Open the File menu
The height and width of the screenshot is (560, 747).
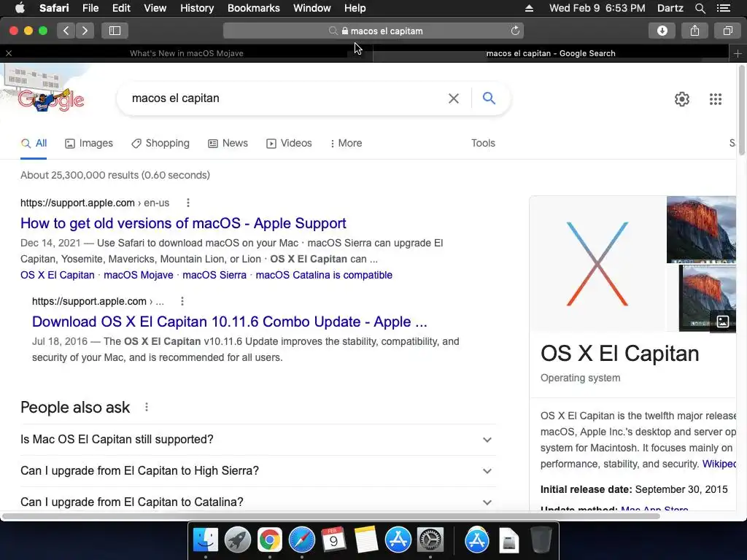90,8
